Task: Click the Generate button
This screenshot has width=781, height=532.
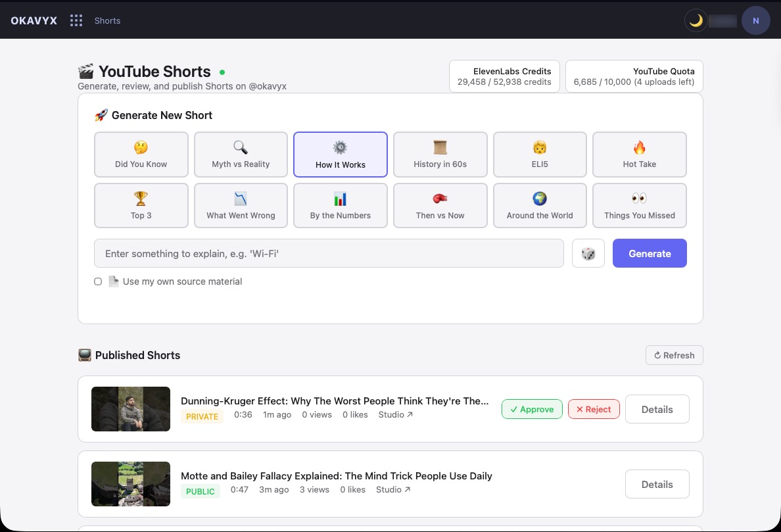Action: [650, 253]
